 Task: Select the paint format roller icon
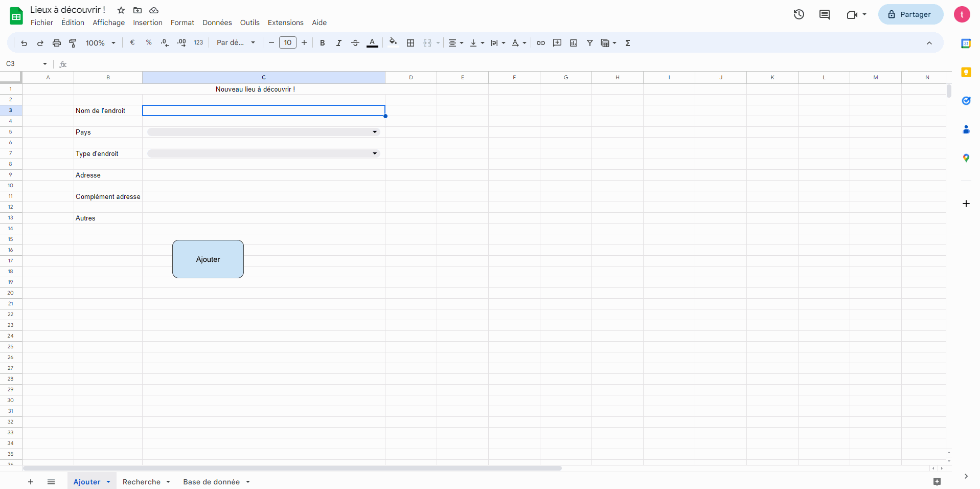[73, 43]
